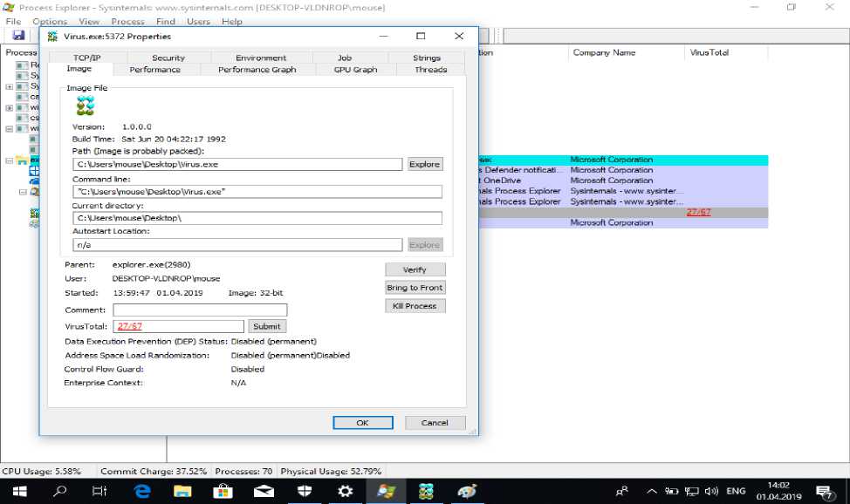This screenshot has width=850, height=504.
Task: Open the Job tab
Action: [344, 58]
